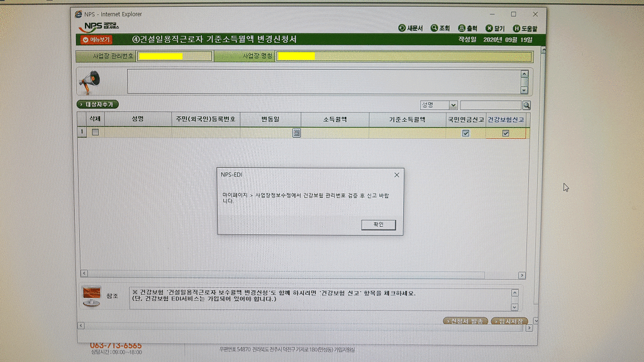Click the magnifier search icon above table
The image size is (644, 362).
click(x=526, y=106)
